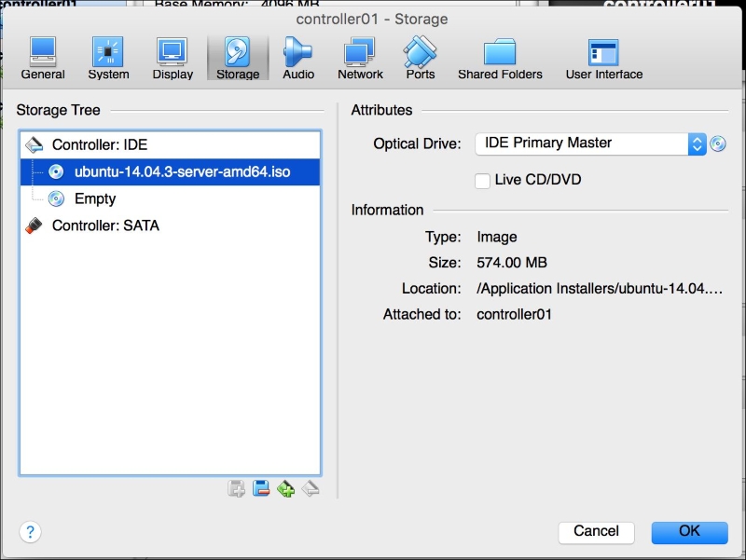Select the Storage settings tab

[x=238, y=58]
